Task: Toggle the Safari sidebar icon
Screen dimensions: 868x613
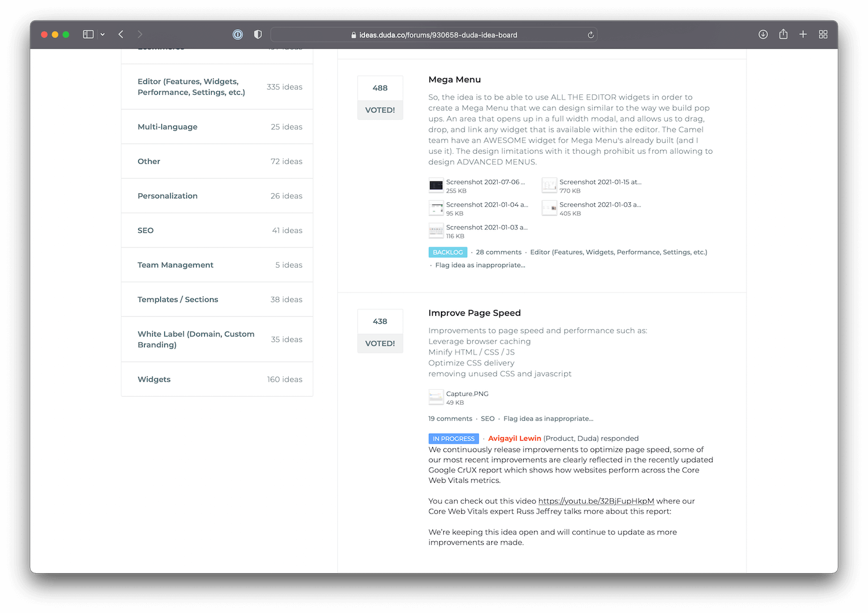Action: [88, 35]
